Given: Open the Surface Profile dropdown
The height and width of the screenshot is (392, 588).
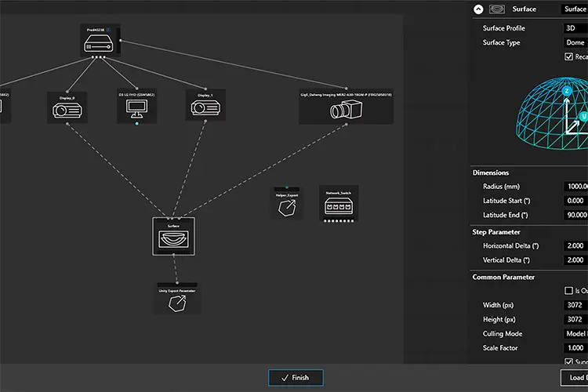Looking at the screenshot, I should click(575, 28).
